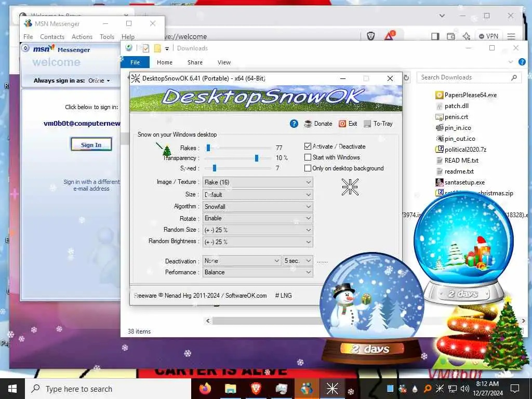The width and height of the screenshot is (532, 399).
Task: Click the Speed slider handle
Action: tap(215, 168)
